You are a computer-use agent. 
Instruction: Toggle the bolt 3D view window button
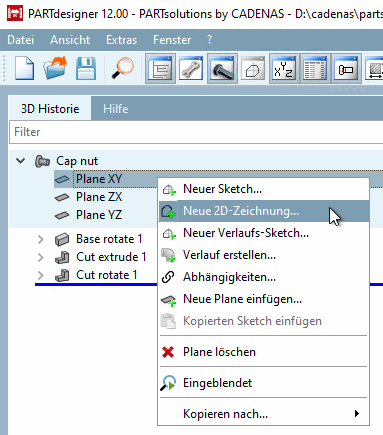click(x=222, y=69)
